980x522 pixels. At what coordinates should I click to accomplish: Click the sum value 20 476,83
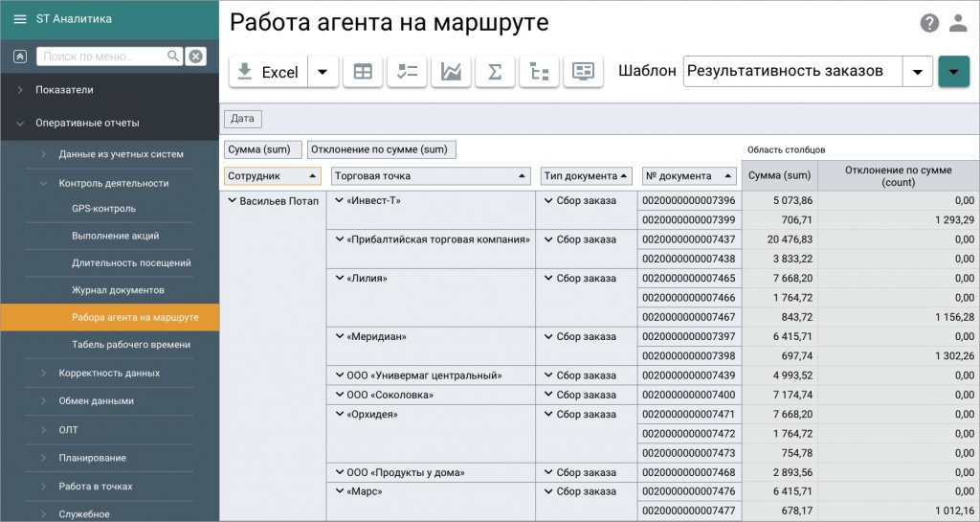point(790,239)
